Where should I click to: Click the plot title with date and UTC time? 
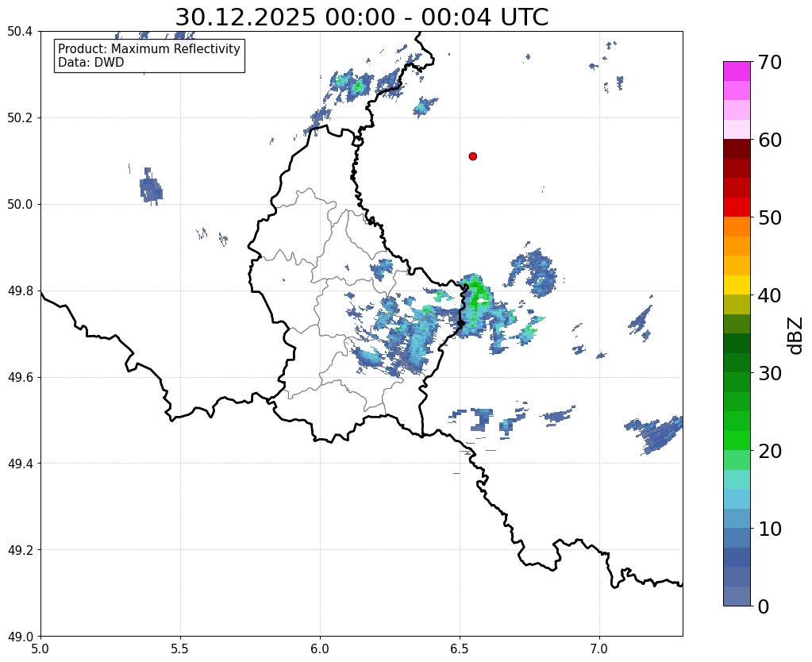361,17
